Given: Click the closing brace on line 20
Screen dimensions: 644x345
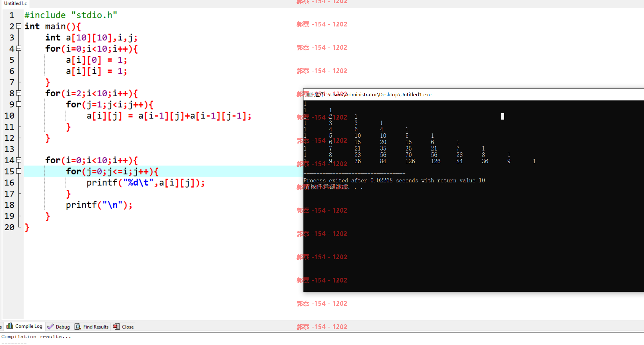Looking at the screenshot, I should pyautogui.click(x=27, y=227).
